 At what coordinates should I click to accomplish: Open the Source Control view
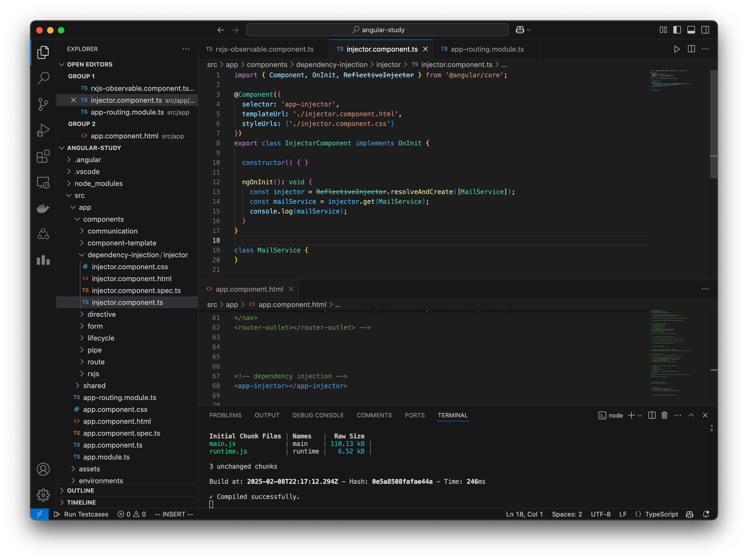43,104
